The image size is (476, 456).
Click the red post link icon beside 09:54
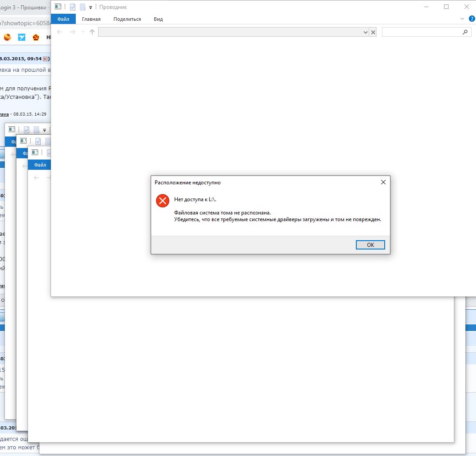tap(45, 58)
